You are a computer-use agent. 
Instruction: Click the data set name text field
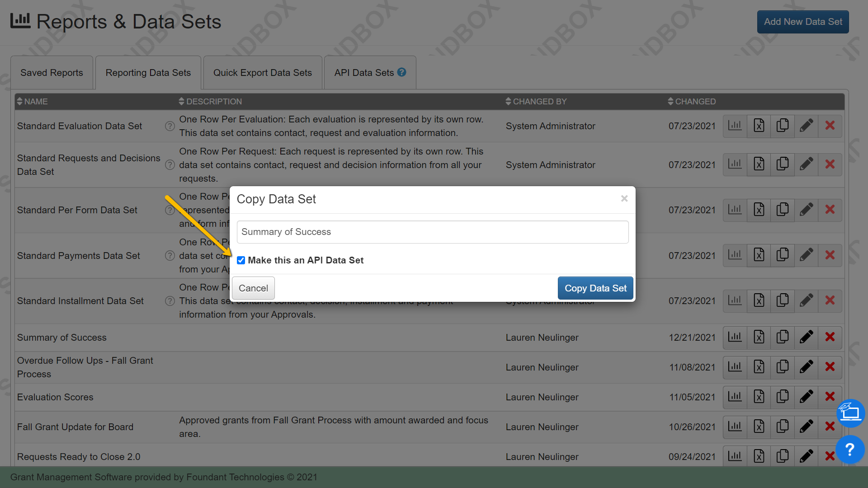tap(432, 232)
